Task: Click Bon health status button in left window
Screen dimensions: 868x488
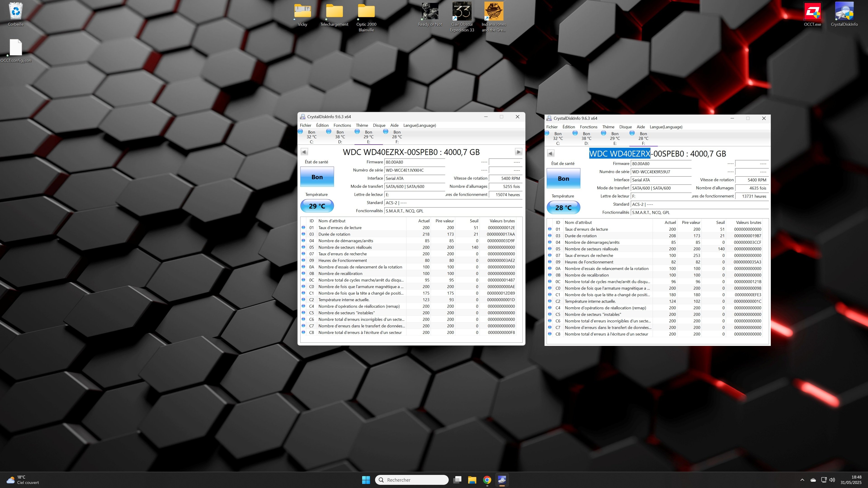Action: point(317,177)
